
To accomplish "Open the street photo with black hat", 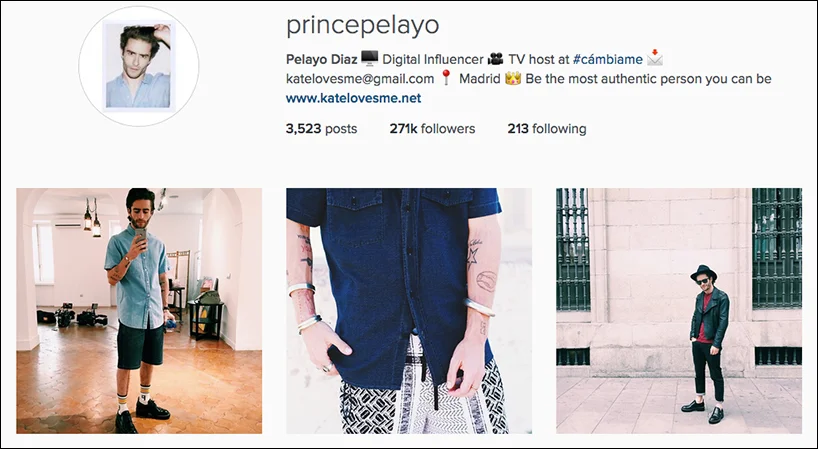I will click(x=679, y=311).
